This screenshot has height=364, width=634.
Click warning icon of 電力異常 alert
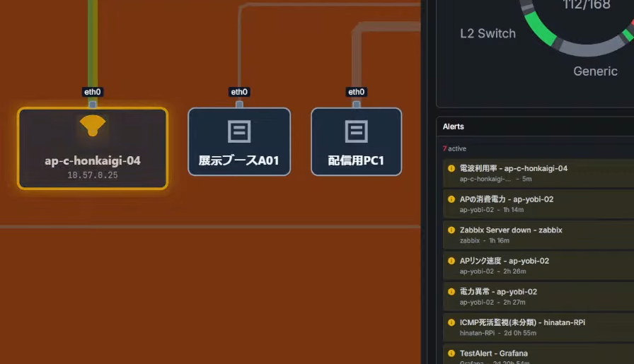(451, 292)
